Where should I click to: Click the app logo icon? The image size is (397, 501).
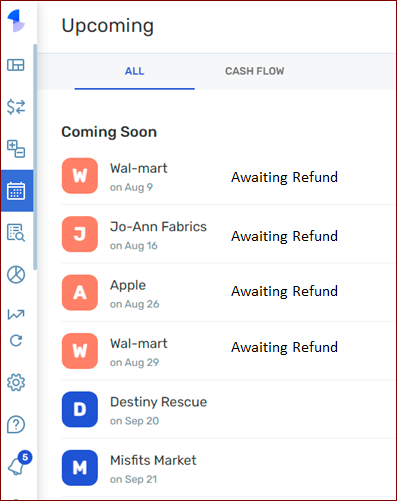(16, 21)
